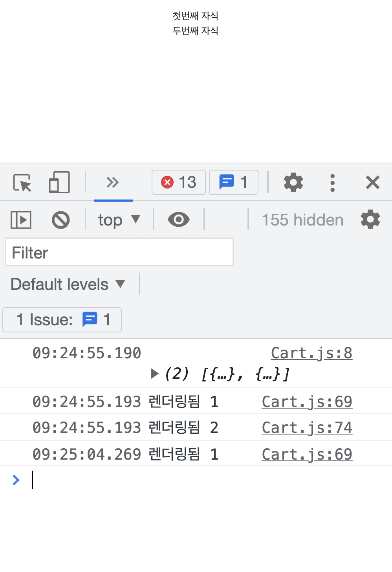Click the 13 errors counter badge
392x572 pixels.
coord(179,182)
